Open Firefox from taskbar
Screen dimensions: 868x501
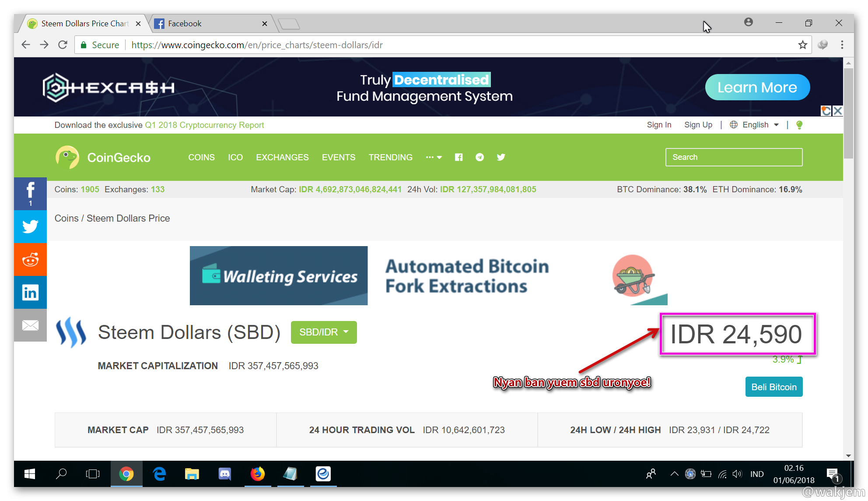click(258, 474)
